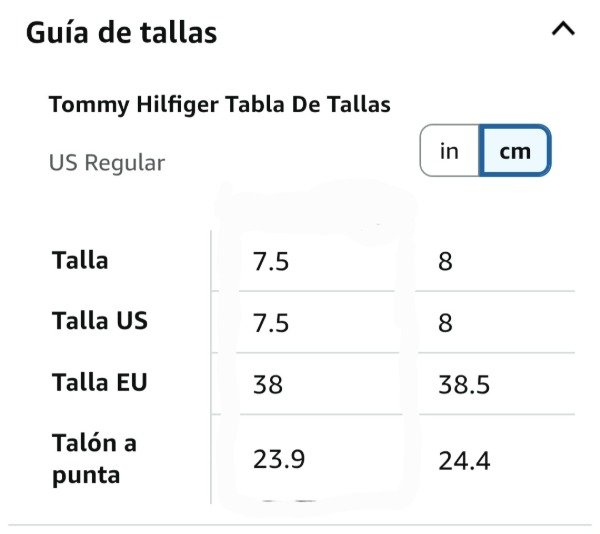Click the EU size 38 cell

268,384
